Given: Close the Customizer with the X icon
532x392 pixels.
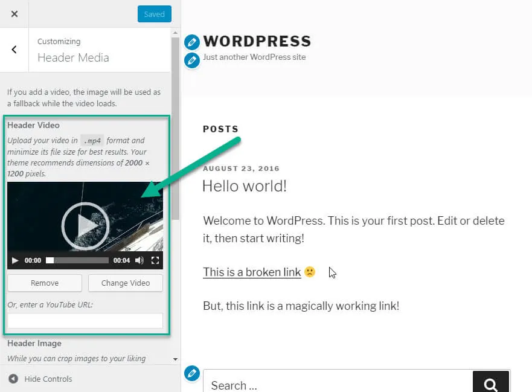Looking at the screenshot, I should coord(14,14).
